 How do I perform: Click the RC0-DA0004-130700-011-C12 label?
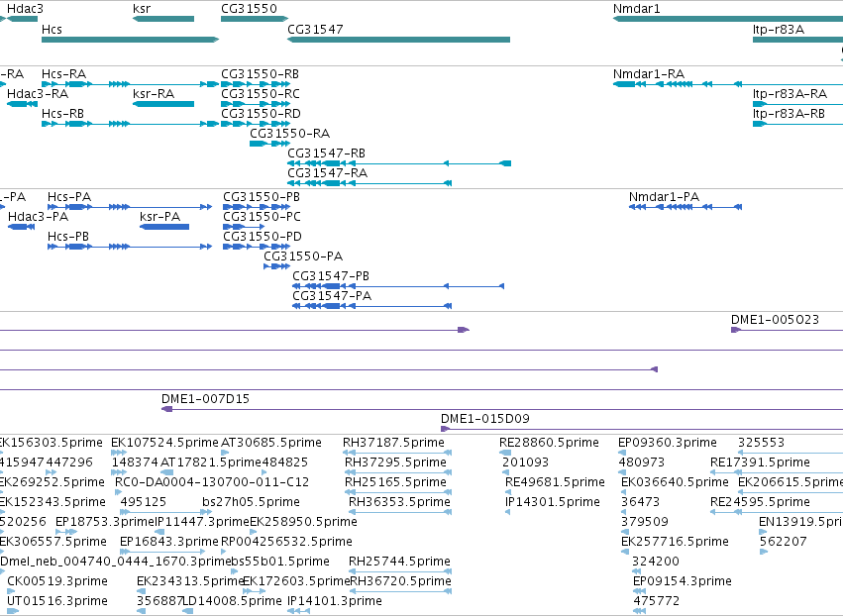[212, 482]
